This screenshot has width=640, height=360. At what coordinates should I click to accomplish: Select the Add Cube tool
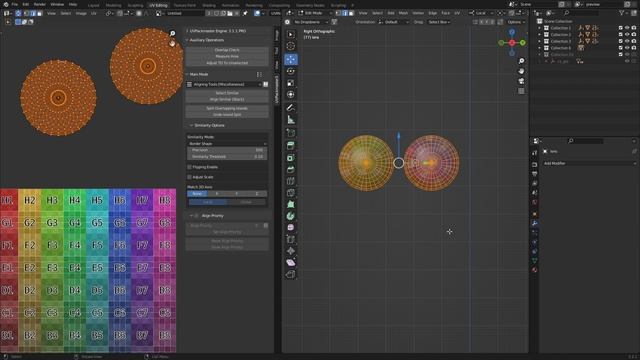(291, 133)
